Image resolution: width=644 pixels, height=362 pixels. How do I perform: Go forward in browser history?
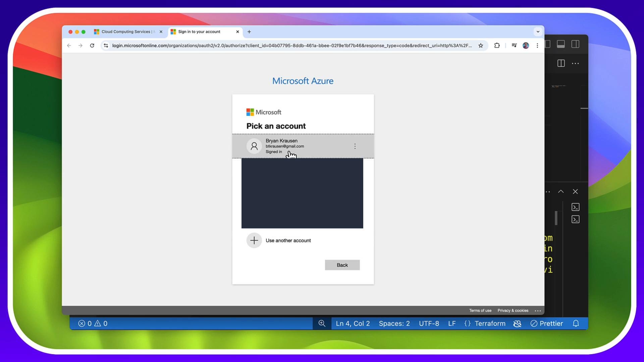click(x=80, y=46)
